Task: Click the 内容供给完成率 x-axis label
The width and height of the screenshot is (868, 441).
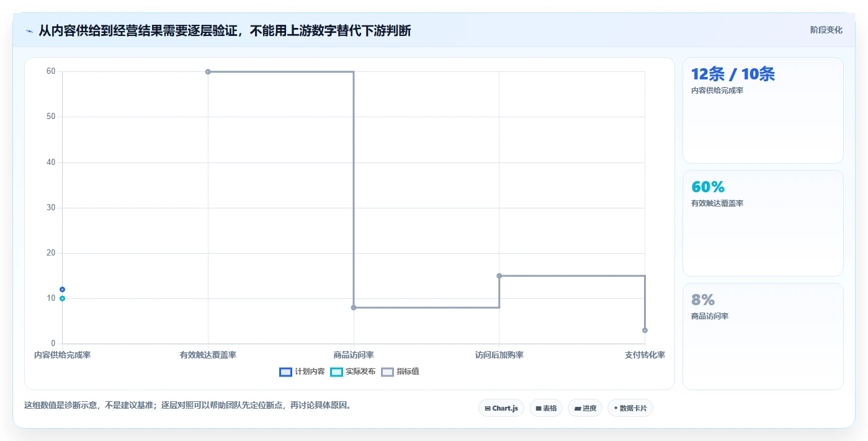Action: tap(62, 355)
